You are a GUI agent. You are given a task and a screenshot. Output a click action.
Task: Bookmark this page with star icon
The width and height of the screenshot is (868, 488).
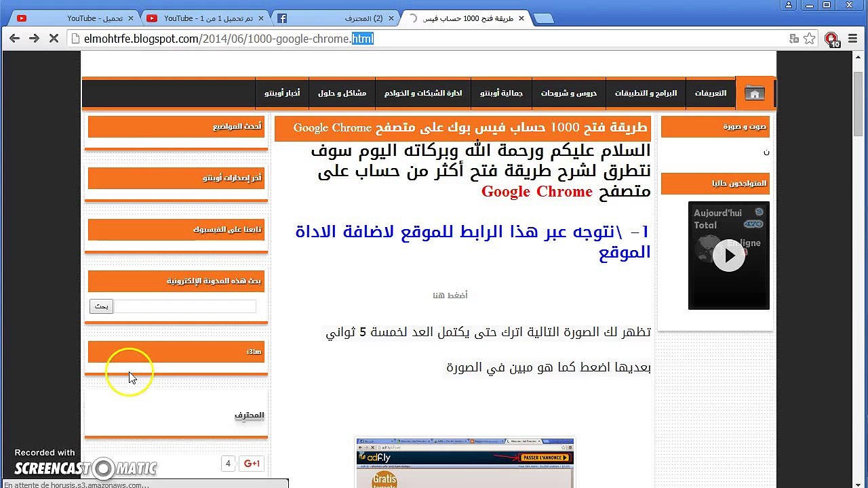pyautogui.click(x=809, y=39)
